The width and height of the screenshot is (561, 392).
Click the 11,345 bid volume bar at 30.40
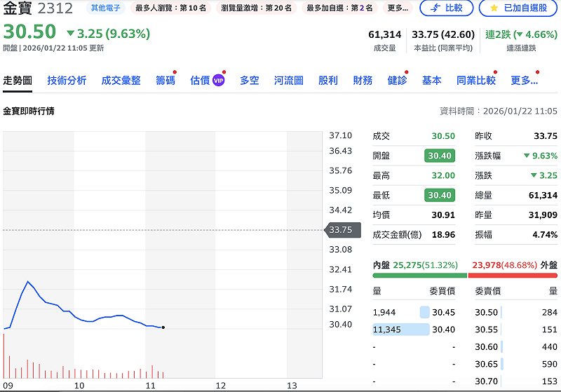pos(401,330)
